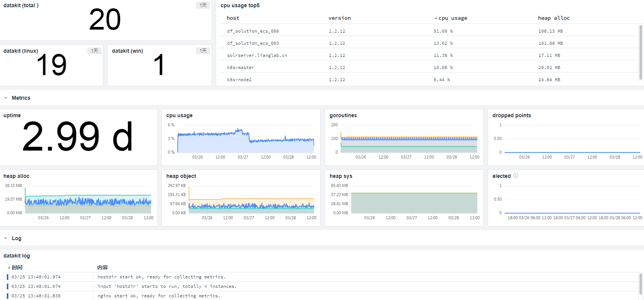The image size is (644, 300).
Task: Click the cpu usage top5 table scrollbar
Action: click(641, 52)
